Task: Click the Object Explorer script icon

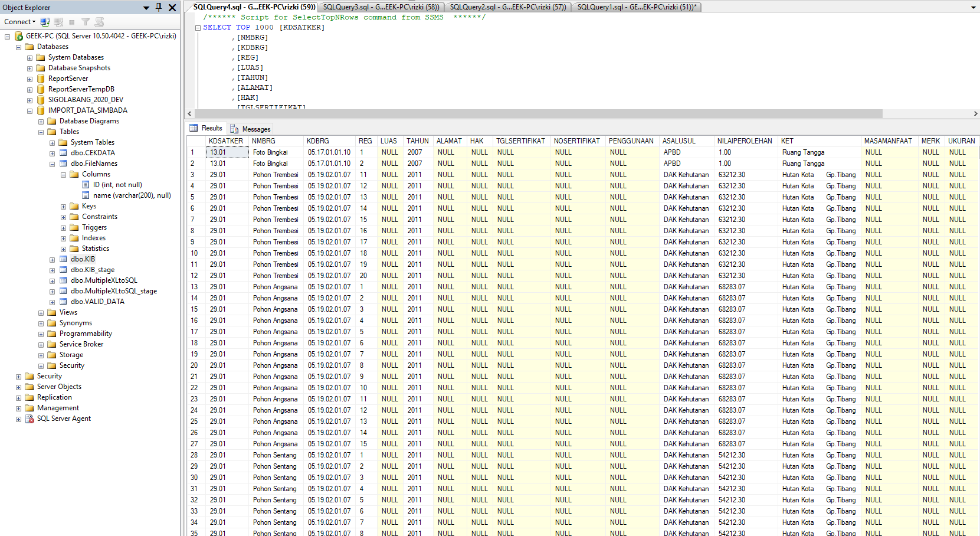Action: pos(99,22)
